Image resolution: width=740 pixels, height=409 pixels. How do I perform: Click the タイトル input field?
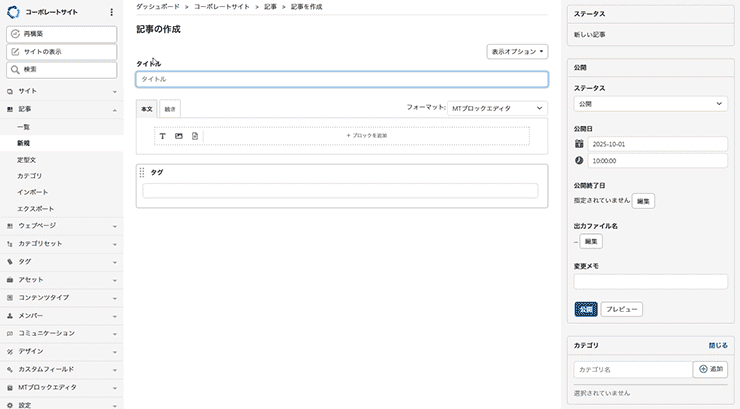pyautogui.click(x=342, y=79)
